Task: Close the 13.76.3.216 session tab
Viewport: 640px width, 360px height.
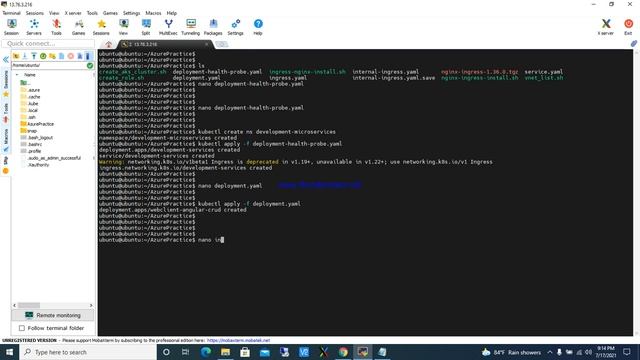Action: tap(207, 44)
